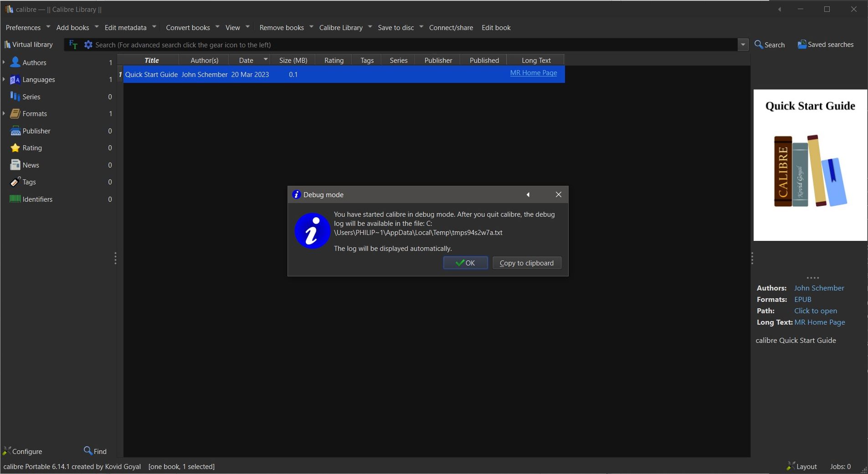Screen dimensions: 868x474
Task: Open the Remove books dropdown arrow
Action: point(311,27)
